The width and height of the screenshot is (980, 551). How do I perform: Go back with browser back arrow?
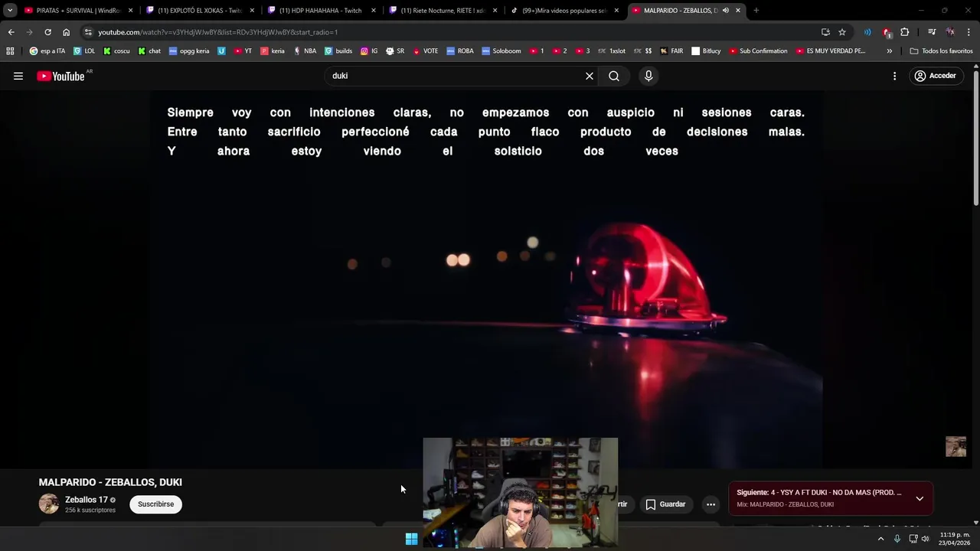pos(11,32)
